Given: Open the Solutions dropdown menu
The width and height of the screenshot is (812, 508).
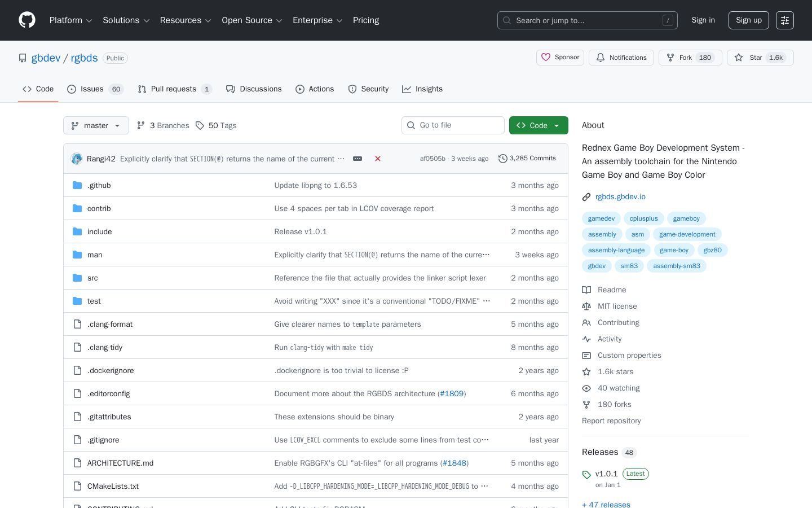Looking at the screenshot, I should (126, 20).
